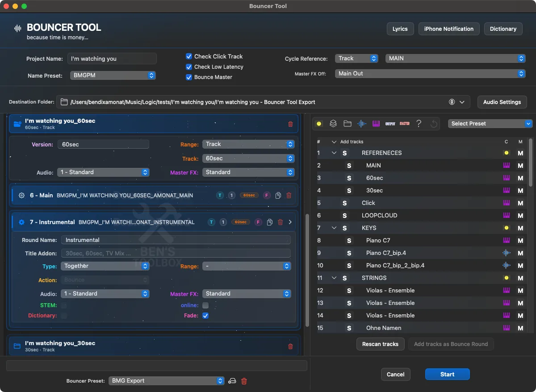
Task: Click the folder filter icon in track toolbar
Action: point(347,124)
